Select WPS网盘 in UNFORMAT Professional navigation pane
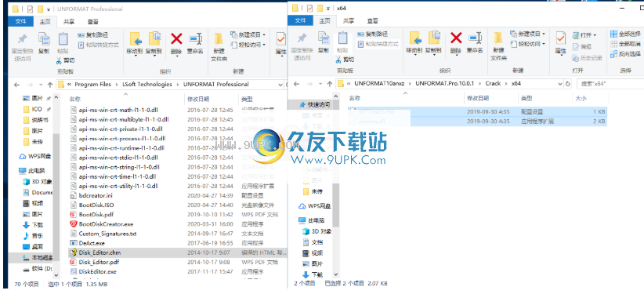 tap(35, 156)
